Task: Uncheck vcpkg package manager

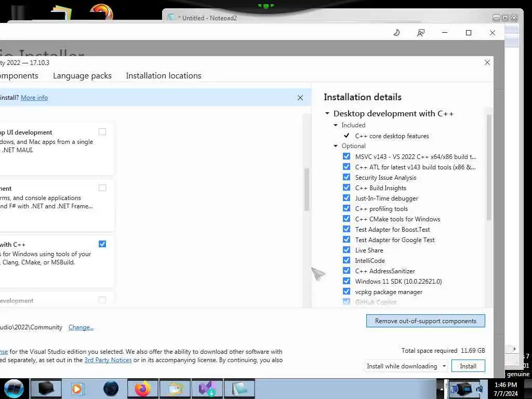Action: [347, 291]
